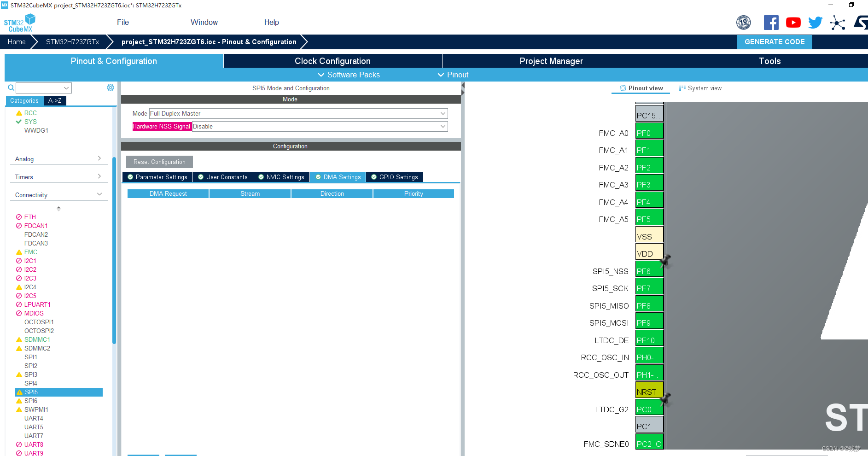
Task: Open the Software Packs dropdown
Action: [x=349, y=75]
